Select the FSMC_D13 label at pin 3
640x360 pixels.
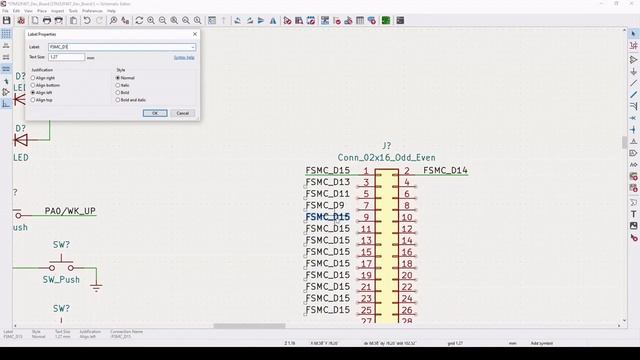328,182
